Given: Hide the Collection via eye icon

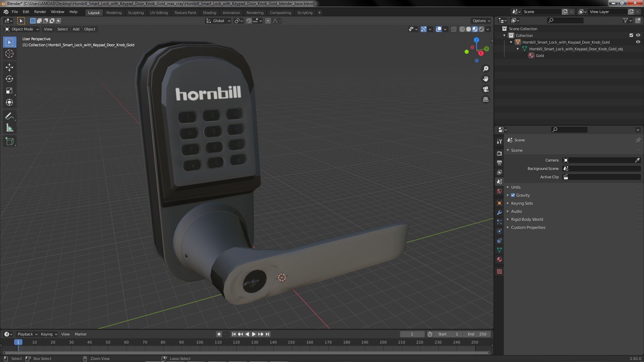Looking at the screenshot, I should click(638, 35).
